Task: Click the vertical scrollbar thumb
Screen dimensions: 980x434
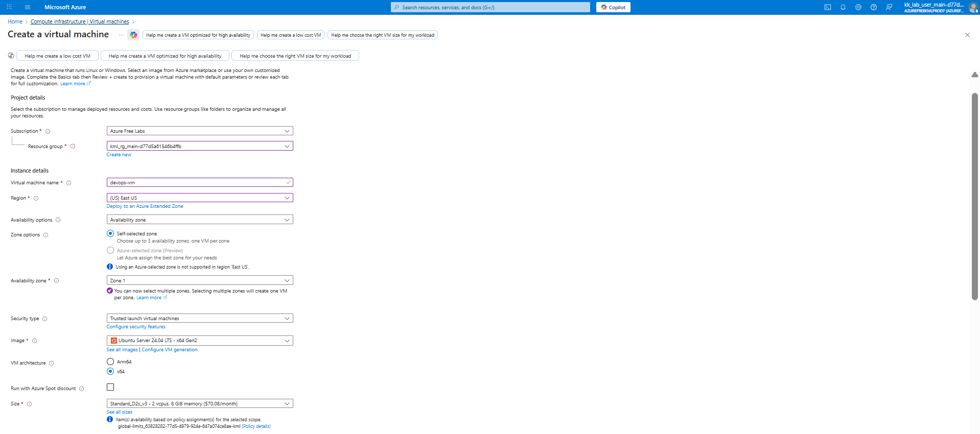Action: [x=975, y=197]
